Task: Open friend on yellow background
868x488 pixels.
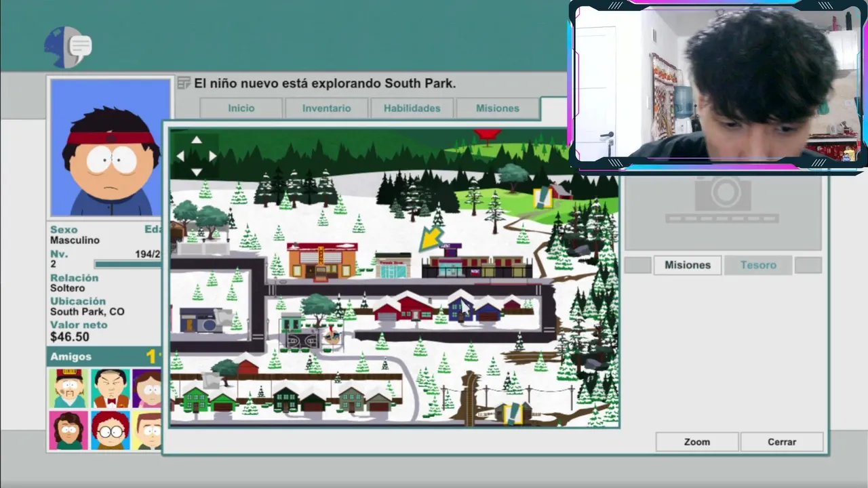Action: 147,430
